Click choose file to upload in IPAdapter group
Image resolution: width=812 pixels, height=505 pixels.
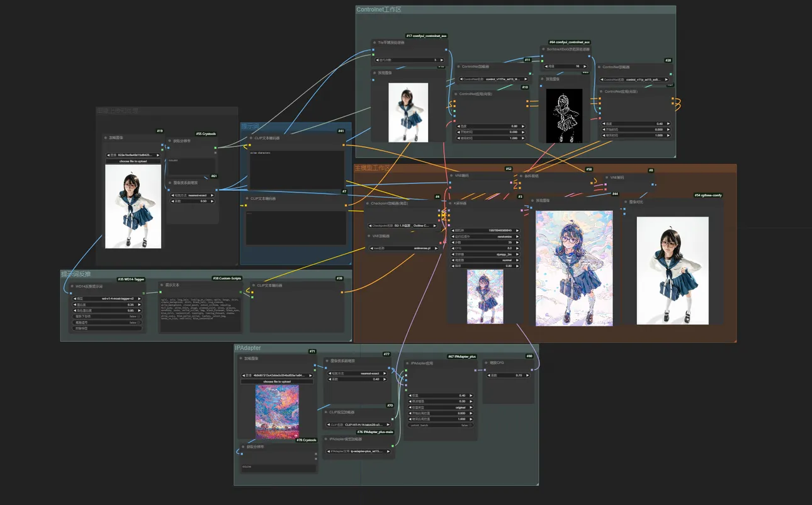[x=276, y=382]
